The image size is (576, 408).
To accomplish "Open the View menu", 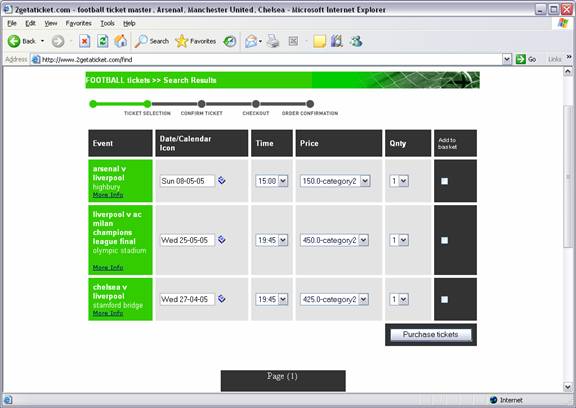I will pos(51,23).
